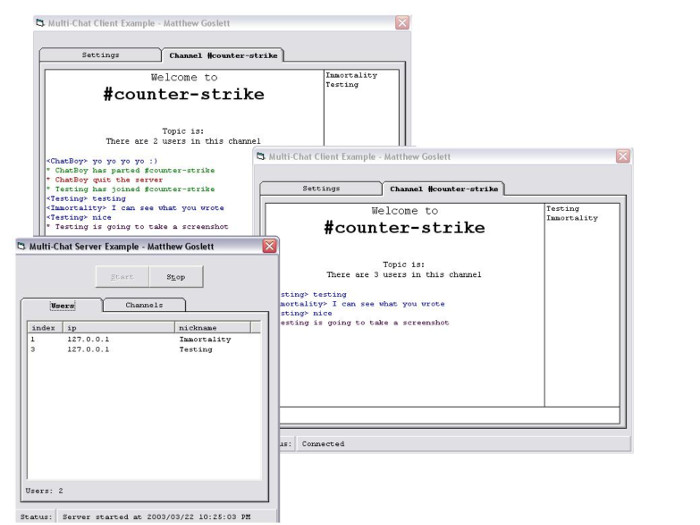Click the front chat client's title bar icon
This screenshot has height=525, width=700.
pyautogui.click(x=261, y=156)
